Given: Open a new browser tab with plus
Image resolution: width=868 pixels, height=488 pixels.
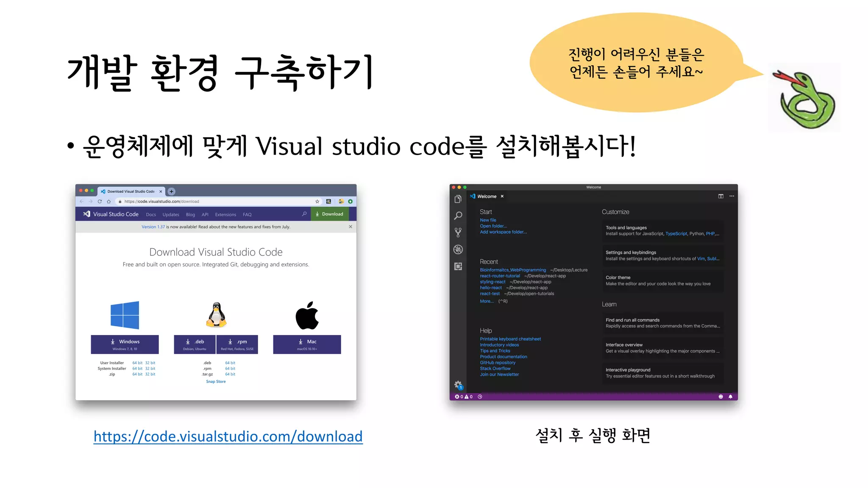Looking at the screenshot, I should pos(171,191).
